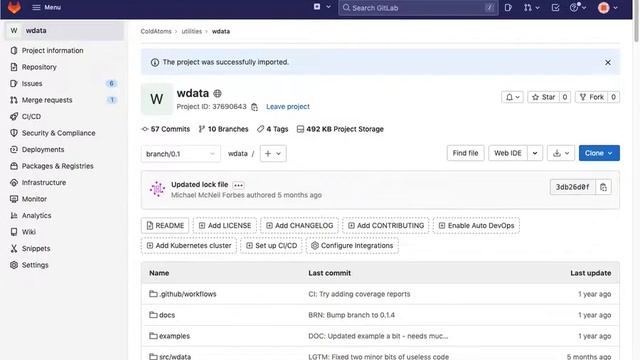Click Add CHANGELOG
Image resolution: width=640 pixels, height=360 pixels.
pos(299,225)
